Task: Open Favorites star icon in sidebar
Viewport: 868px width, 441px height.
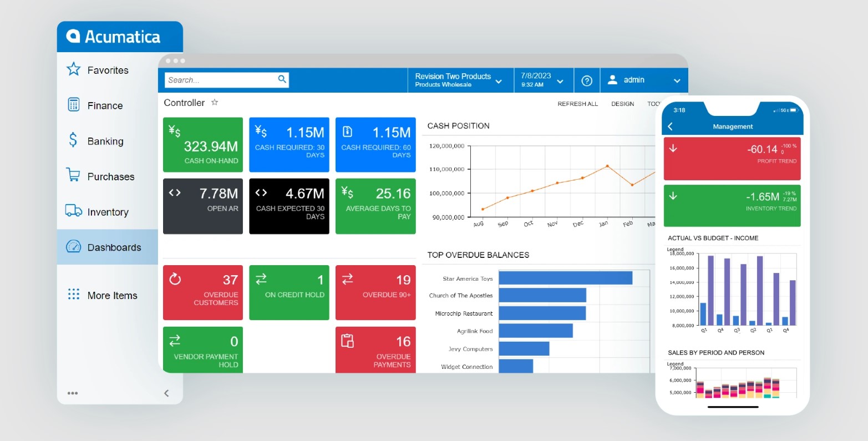Action: [73, 69]
